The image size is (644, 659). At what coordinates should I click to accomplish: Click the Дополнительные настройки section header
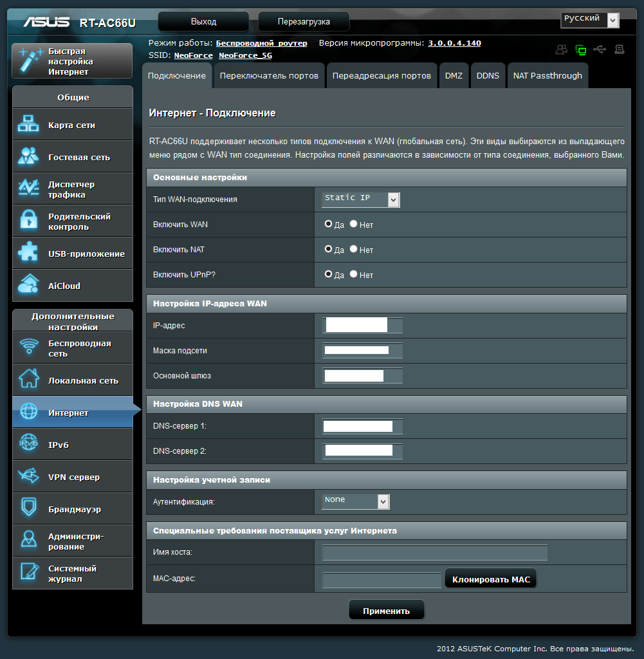click(x=73, y=321)
